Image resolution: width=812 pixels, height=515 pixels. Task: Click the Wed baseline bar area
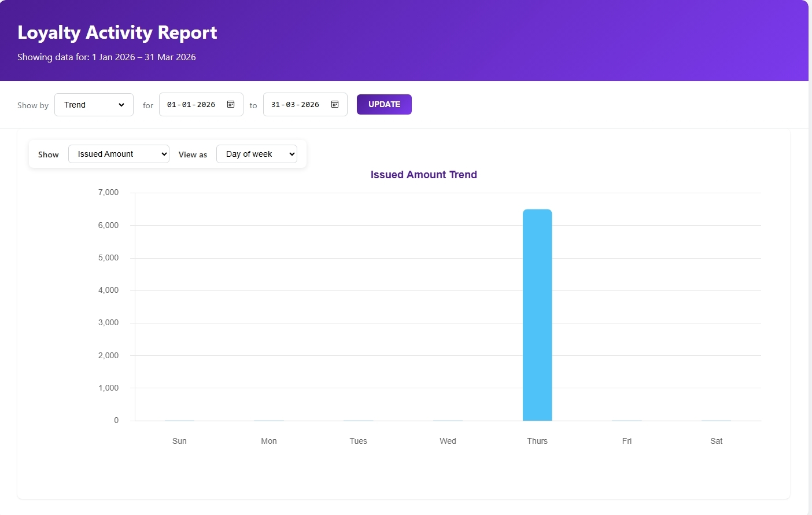coord(448,420)
